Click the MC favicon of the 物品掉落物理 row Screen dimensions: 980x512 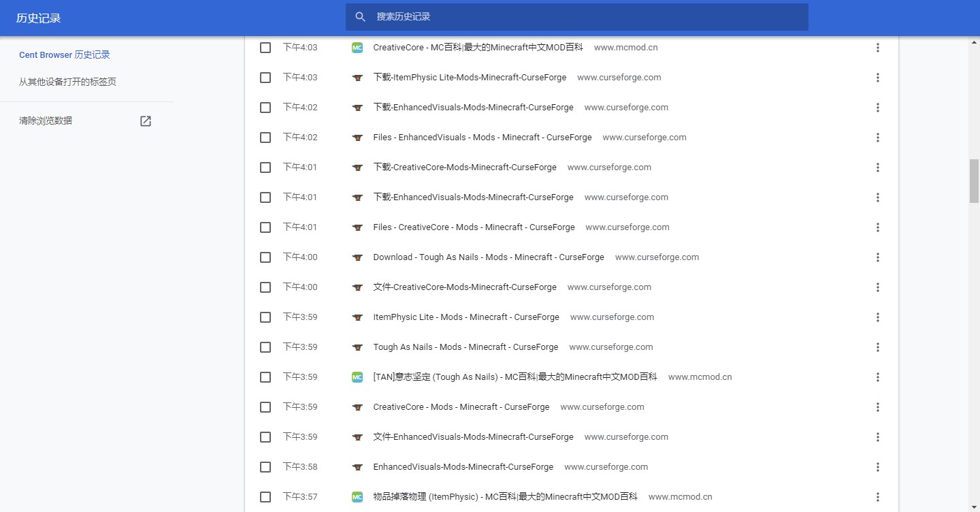(x=357, y=497)
